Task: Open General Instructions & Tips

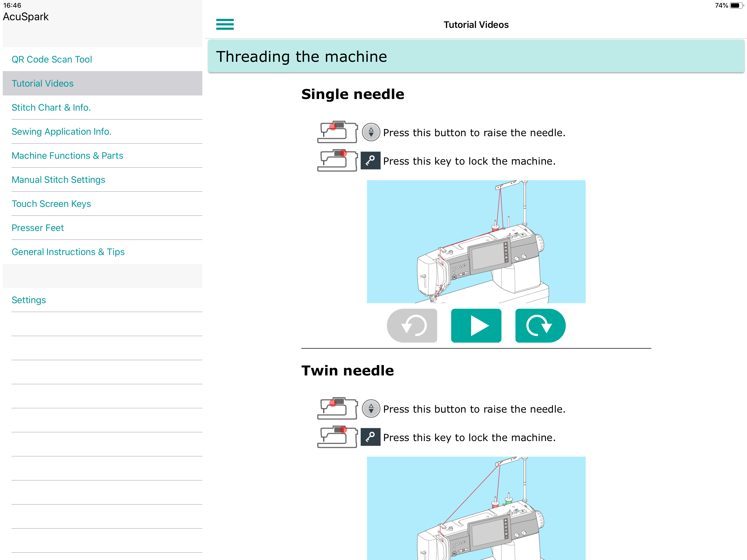Action: (x=102, y=252)
